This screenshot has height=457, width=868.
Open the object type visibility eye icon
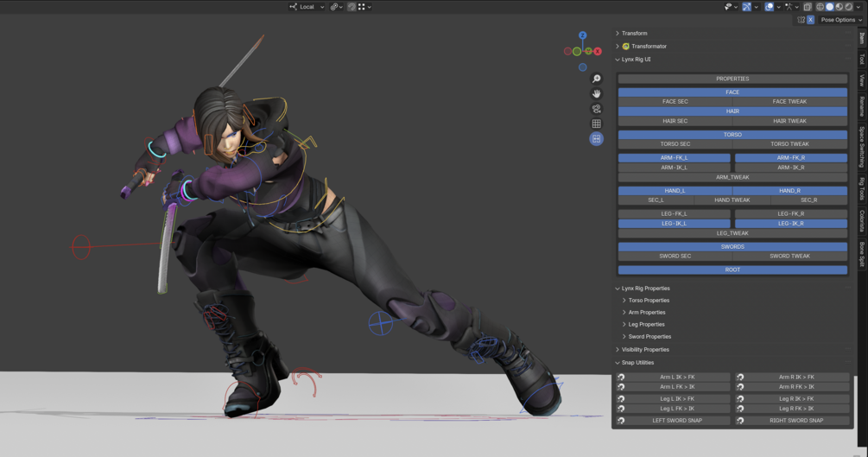tap(728, 7)
